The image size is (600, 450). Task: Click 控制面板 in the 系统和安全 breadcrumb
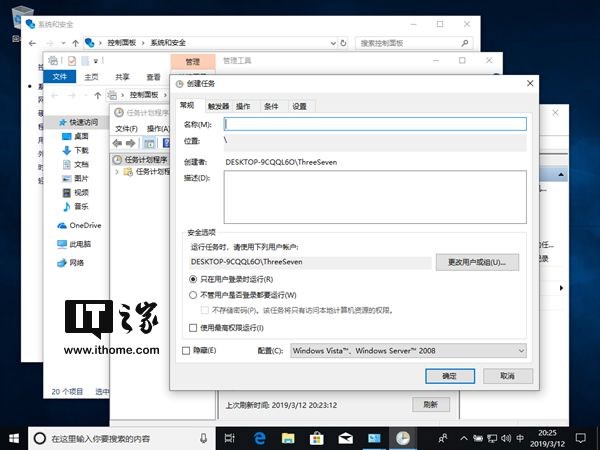click(122, 43)
